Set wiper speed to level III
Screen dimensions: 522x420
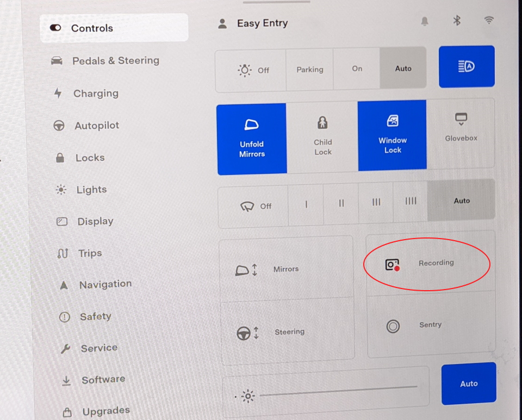[376, 202]
